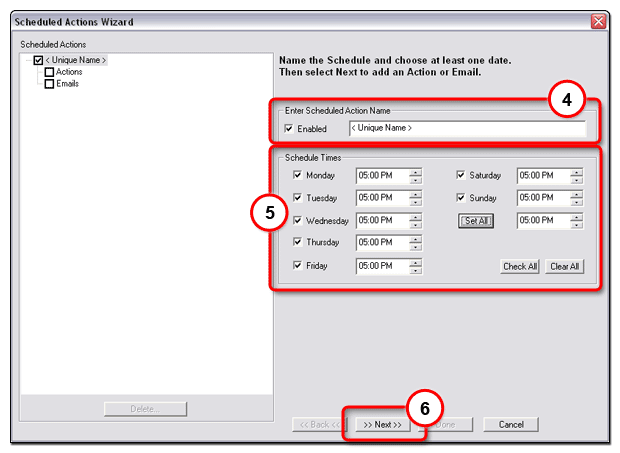620x453 pixels.
Task: Click the Scheduled Action Name text field
Action: (467, 128)
